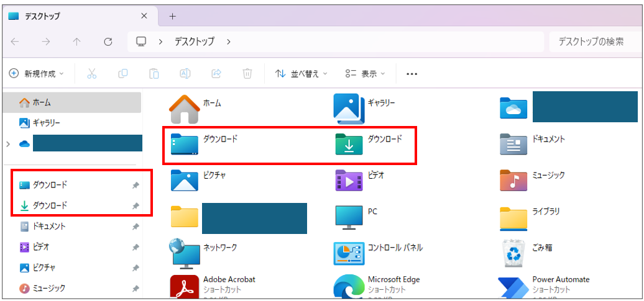644x301 pixels.
Task: Select blue drive-style ダウンロード folder in file pane
Action: coord(204,144)
